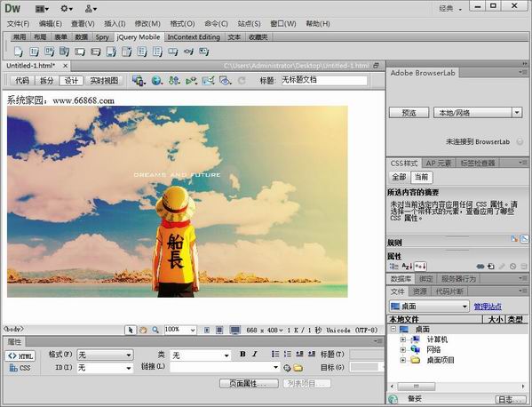The image size is (532, 407).
Task: Open the ID dropdown in Properties
Action: point(105,368)
